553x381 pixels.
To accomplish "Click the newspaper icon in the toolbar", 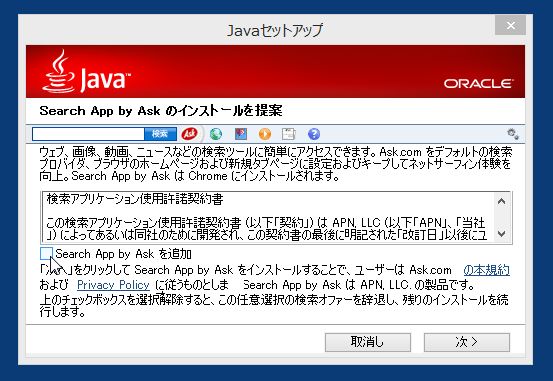I will 288,134.
